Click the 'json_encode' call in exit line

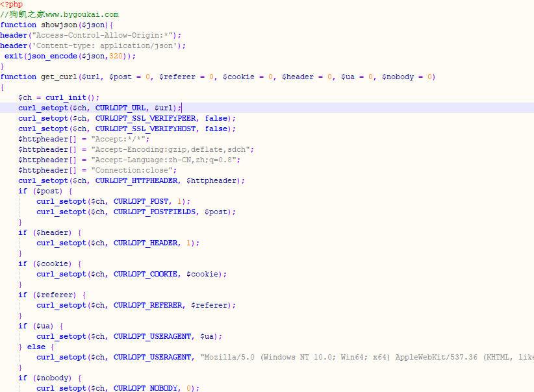pos(52,56)
